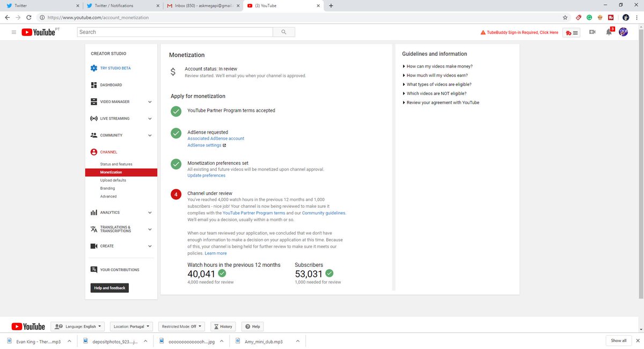Screen dimensions: 644x349
Task: Open the YouTube hamburger guide menu
Action: click(x=13, y=32)
